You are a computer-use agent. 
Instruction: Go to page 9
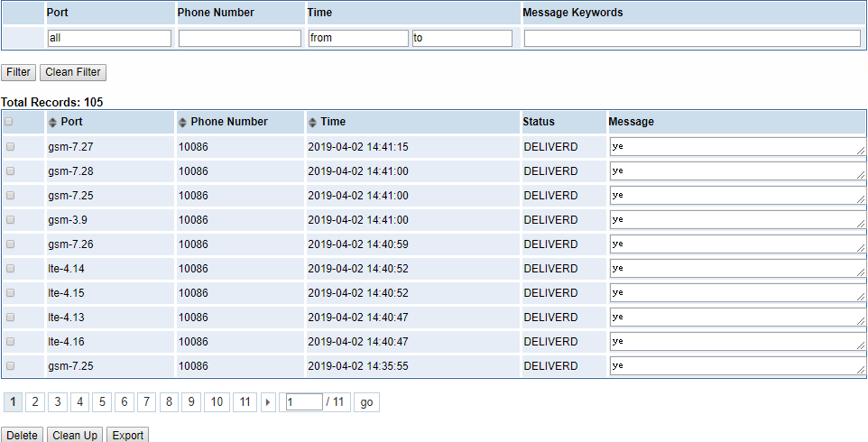click(x=191, y=402)
